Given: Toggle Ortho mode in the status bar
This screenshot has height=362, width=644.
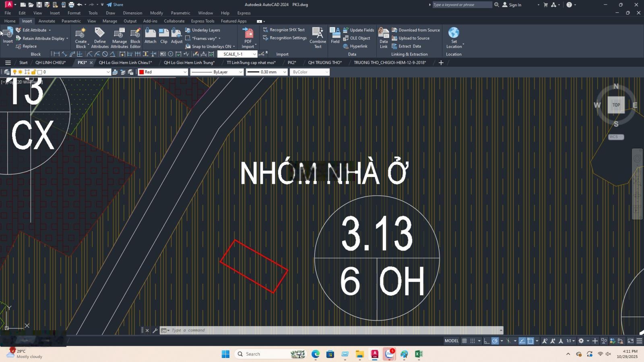Looking at the screenshot, I should pyautogui.click(x=486, y=341).
